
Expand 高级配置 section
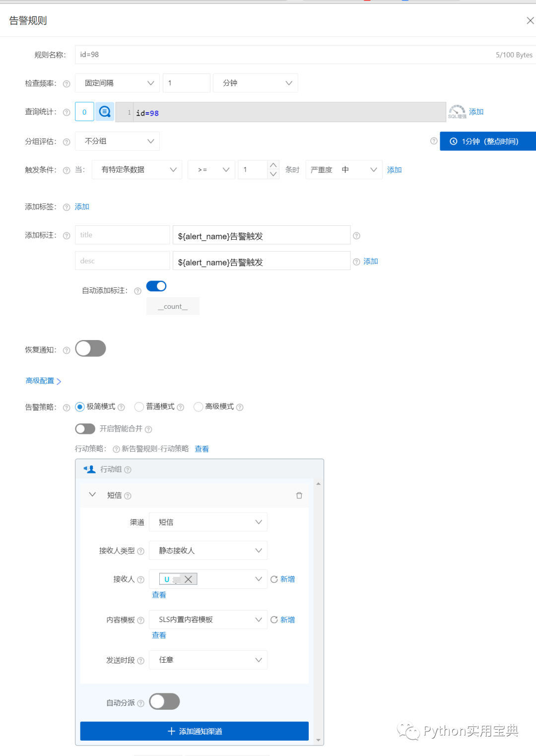[43, 381]
